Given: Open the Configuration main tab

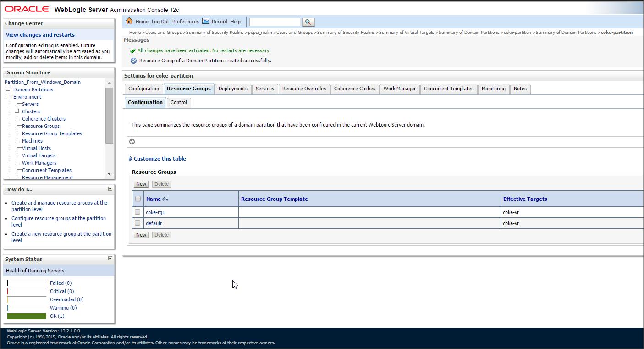Looking at the screenshot, I should click(x=143, y=89).
